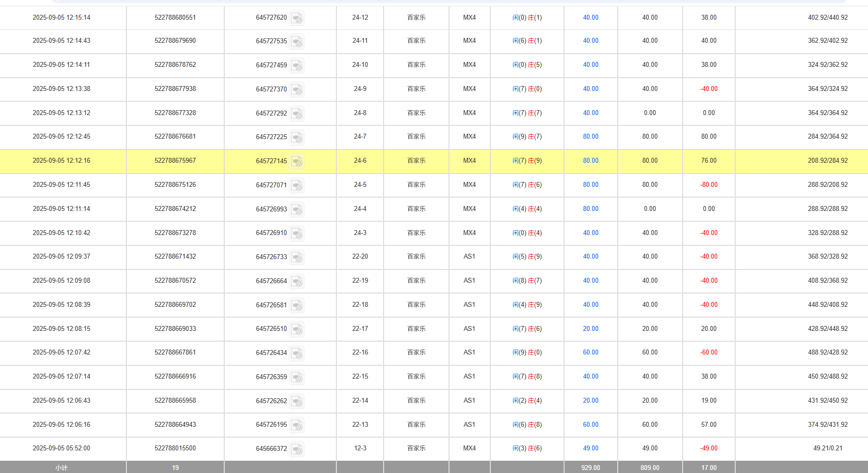This screenshot has width=868, height=473.
Task: Open video replay for game 645727370
Action: (x=297, y=90)
